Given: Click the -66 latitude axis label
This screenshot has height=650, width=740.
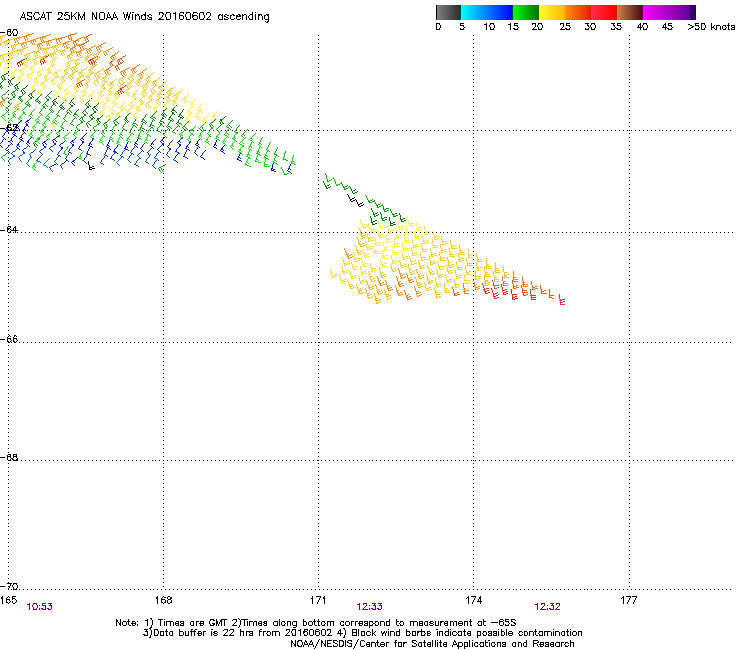Looking at the screenshot, I should [9, 339].
